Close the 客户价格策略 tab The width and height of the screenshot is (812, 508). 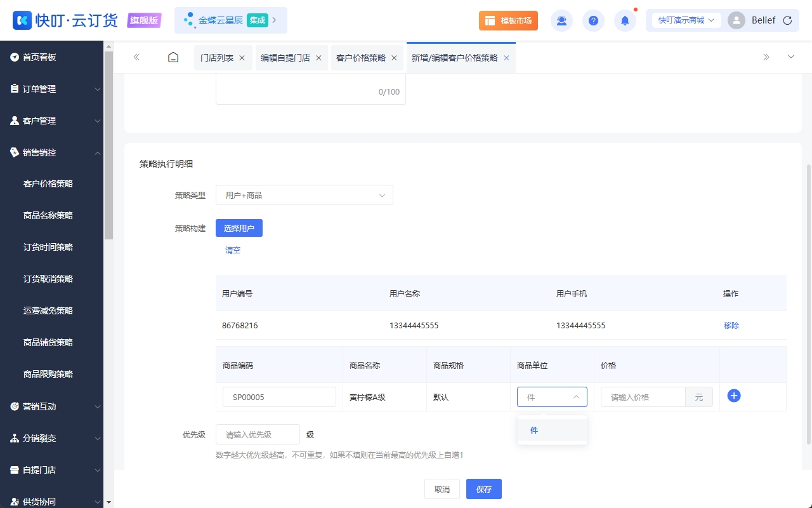point(394,58)
